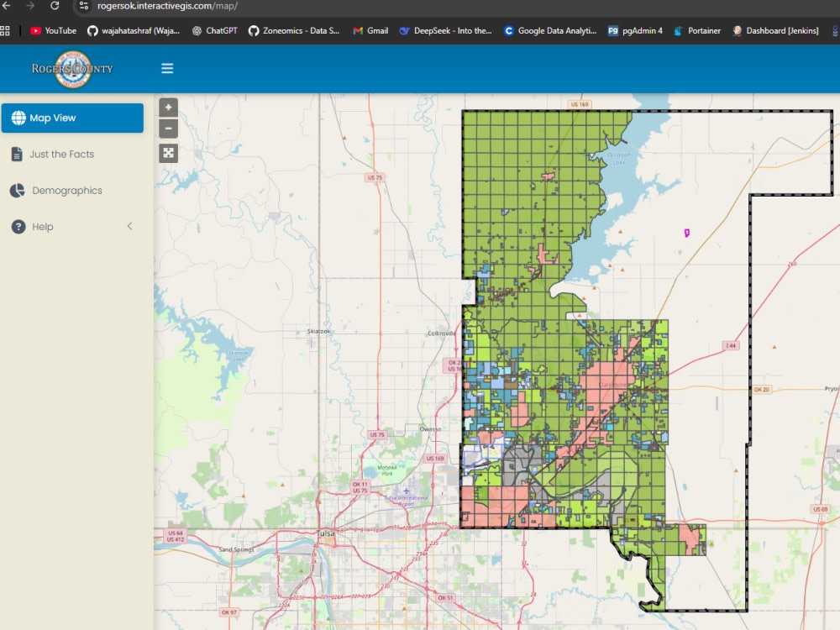840x630 pixels.
Task: Click the Tulsa label on the map
Action: pos(325,533)
